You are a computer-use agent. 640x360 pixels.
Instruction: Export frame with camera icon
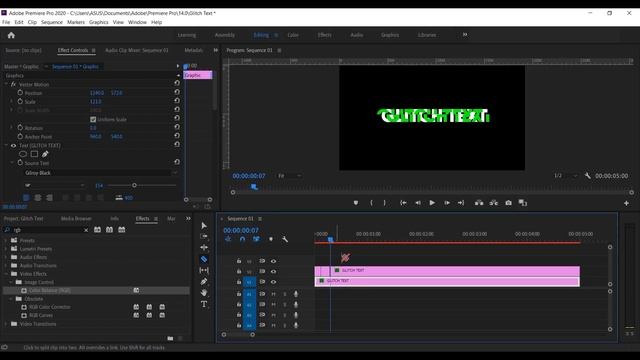click(508, 203)
